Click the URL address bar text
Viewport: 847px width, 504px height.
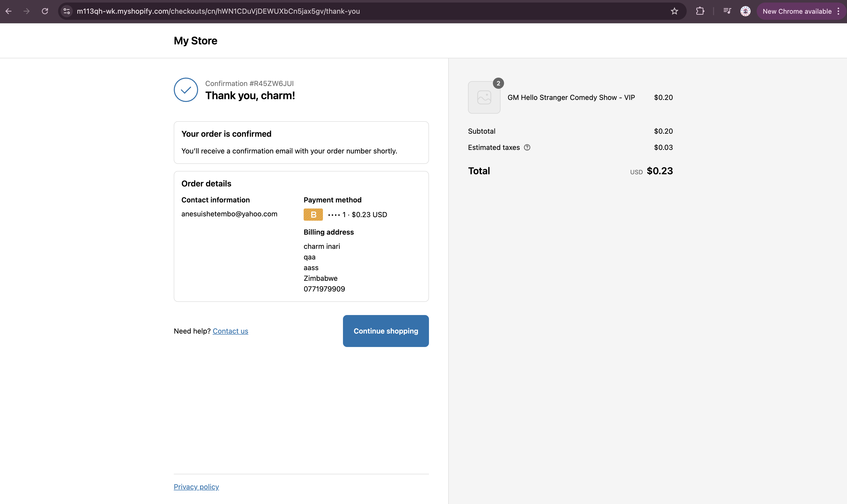click(218, 11)
